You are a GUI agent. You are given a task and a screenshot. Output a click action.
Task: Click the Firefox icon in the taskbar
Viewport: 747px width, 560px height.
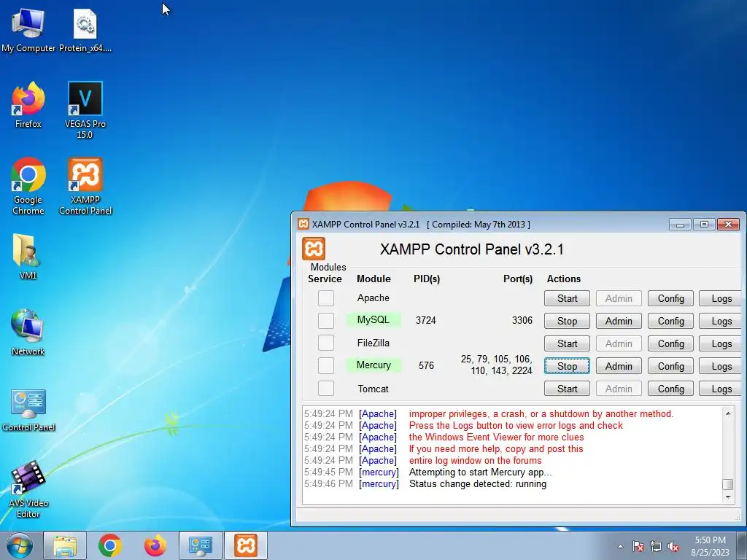[155, 545]
